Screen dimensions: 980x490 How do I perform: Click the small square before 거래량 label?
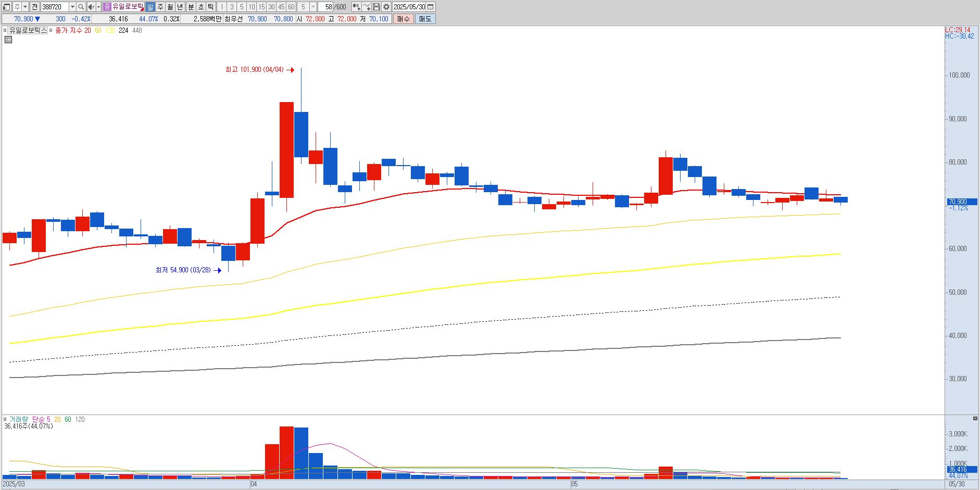click(5, 419)
